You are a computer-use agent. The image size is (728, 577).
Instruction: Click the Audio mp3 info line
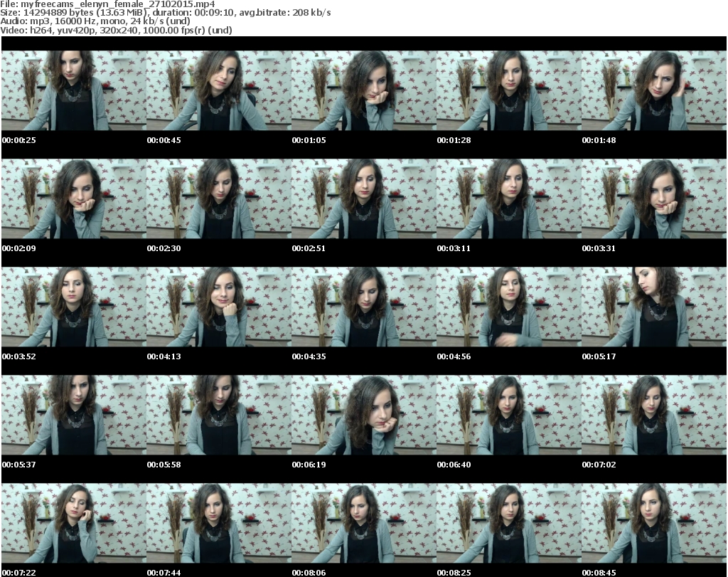click(95, 21)
